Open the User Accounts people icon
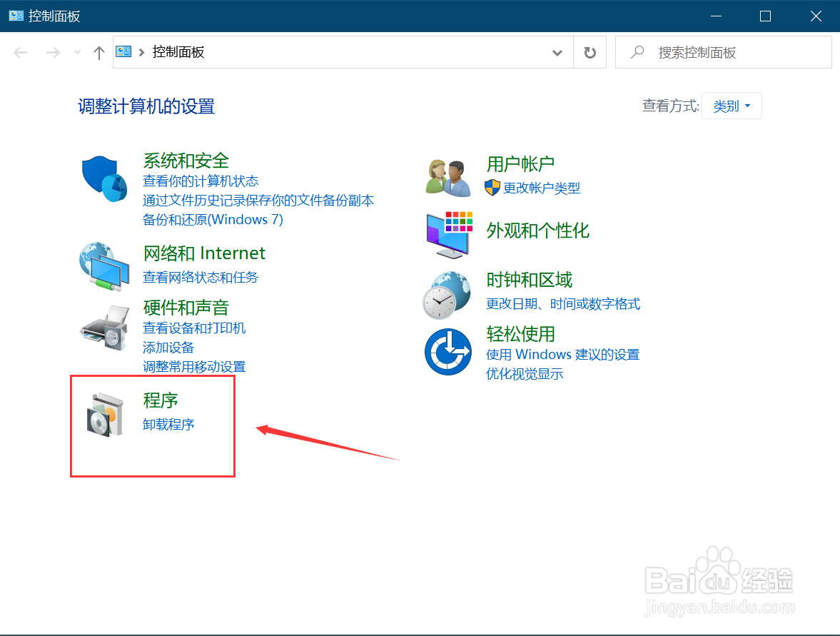Screen dimensions: 840x636 [448, 178]
